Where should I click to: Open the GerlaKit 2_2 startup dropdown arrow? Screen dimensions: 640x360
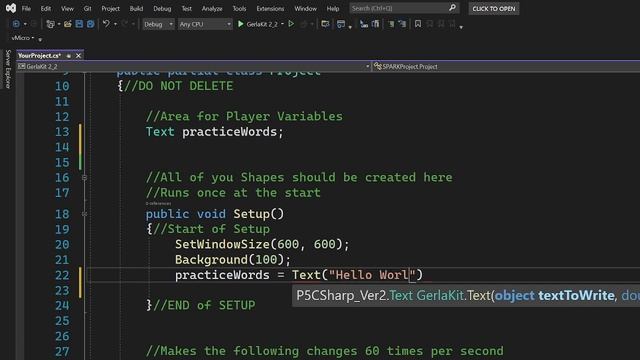tap(282, 24)
